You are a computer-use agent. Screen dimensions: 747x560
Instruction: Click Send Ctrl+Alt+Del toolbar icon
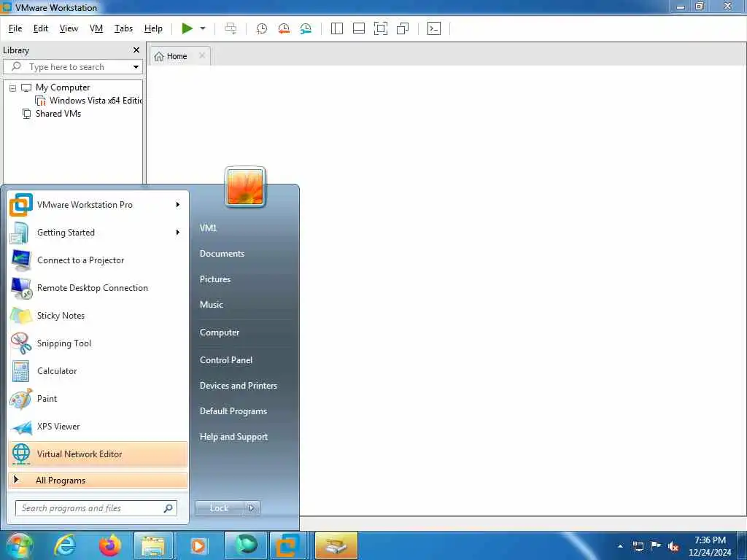click(231, 28)
